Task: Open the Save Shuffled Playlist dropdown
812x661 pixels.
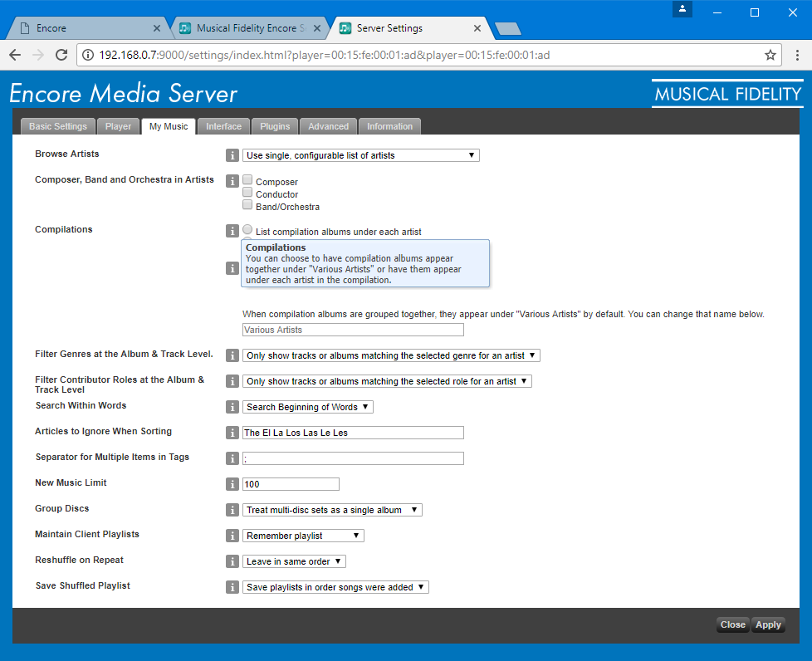Action: [x=335, y=587]
